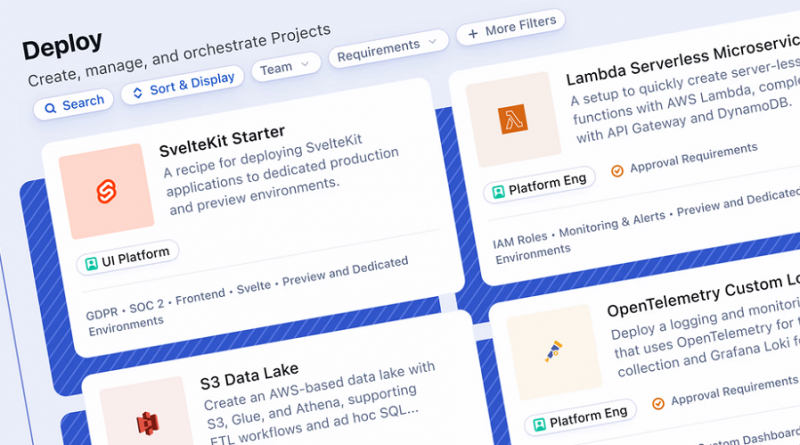Open the More Filters button

point(511,28)
